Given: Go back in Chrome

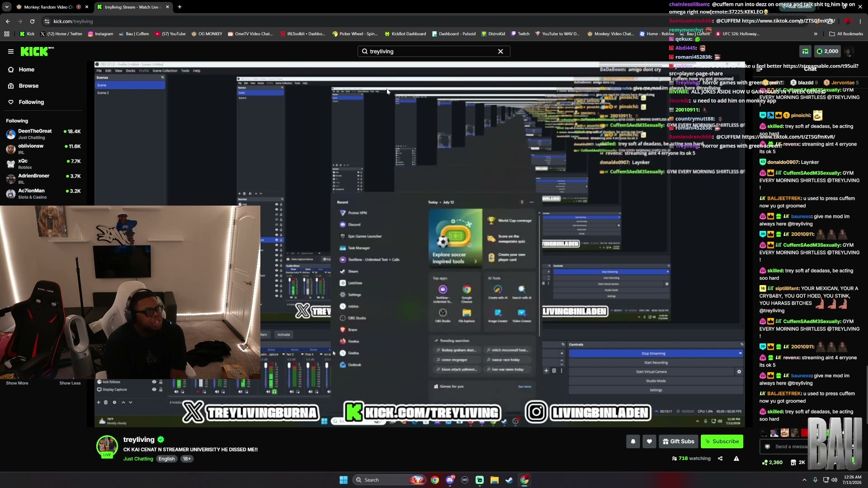Looking at the screenshot, I should [x=8, y=21].
